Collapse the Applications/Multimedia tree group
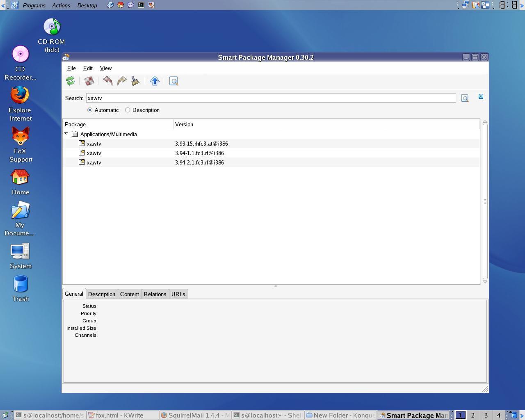525x420 pixels. 66,134
